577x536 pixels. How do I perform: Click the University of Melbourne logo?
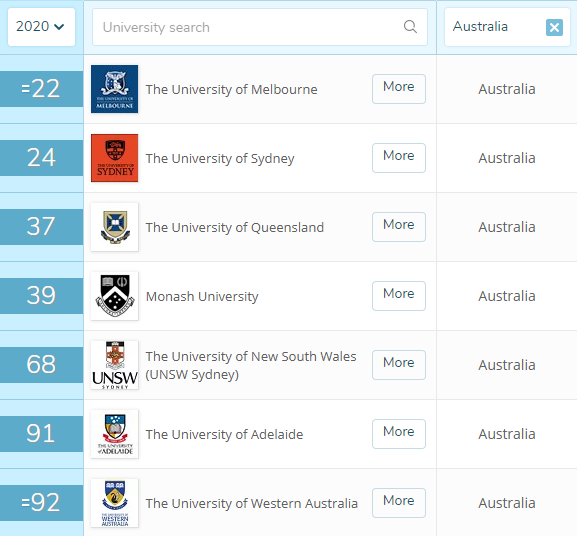pyautogui.click(x=114, y=89)
